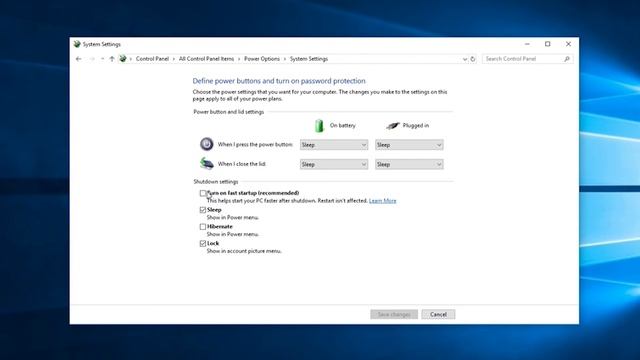Click the System Settings title bar icon
Viewport: 640px width, 360px height.
pos(77,44)
